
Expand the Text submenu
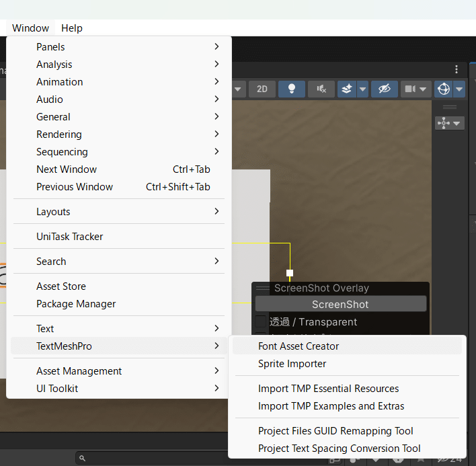coord(119,328)
